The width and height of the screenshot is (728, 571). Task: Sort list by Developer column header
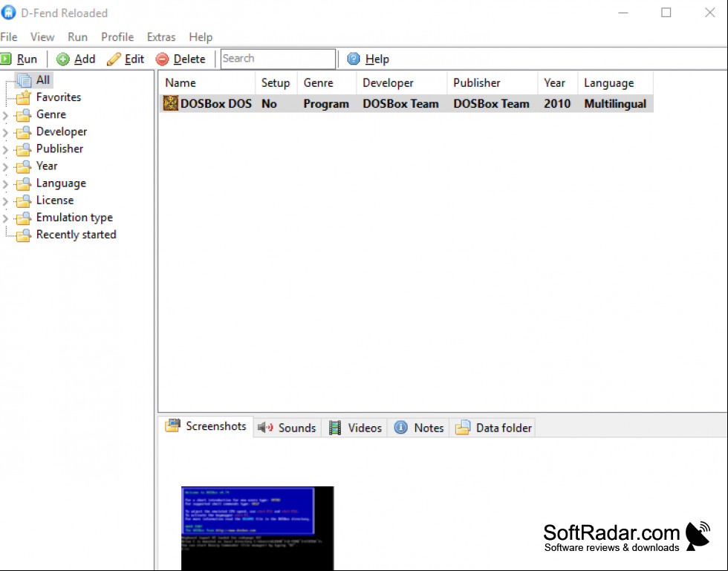pos(402,82)
